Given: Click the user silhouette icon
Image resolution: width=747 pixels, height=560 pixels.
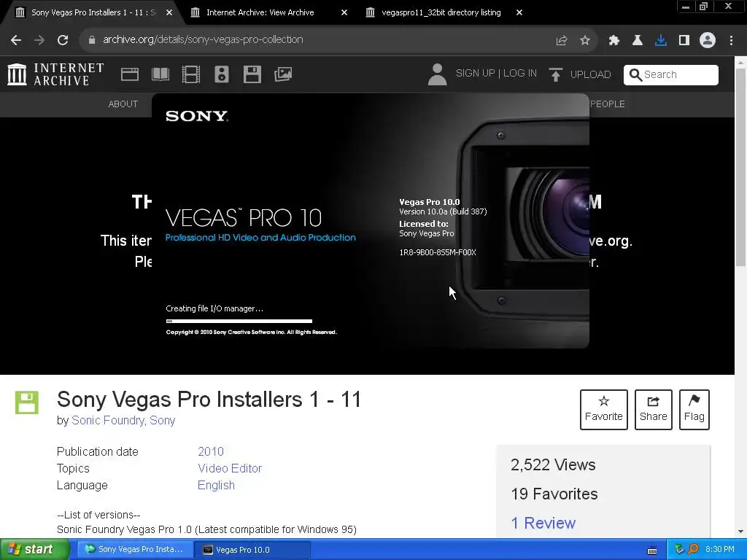Looking at the screenshot, I should 437,74.
